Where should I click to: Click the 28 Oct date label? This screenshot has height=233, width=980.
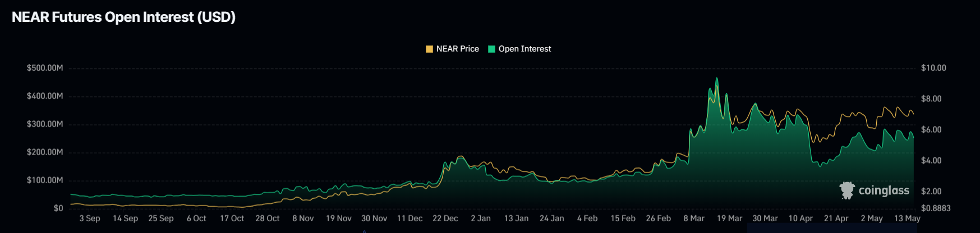(268, 218)
